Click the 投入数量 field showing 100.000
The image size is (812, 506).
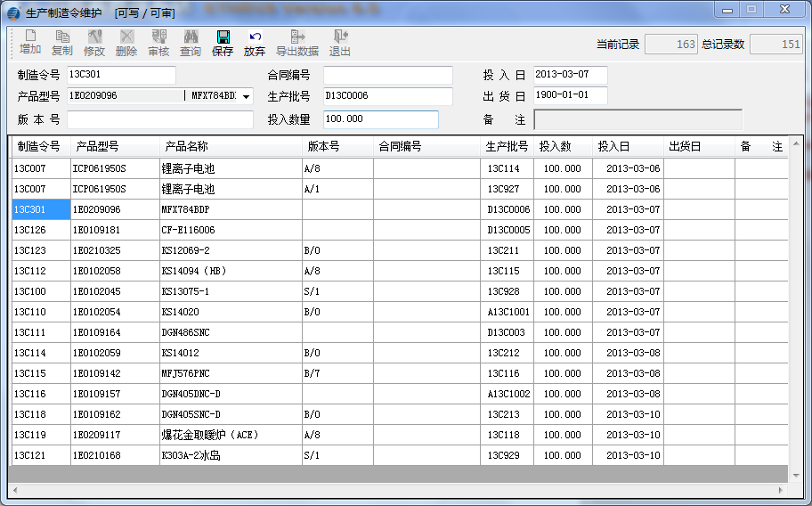380,119
